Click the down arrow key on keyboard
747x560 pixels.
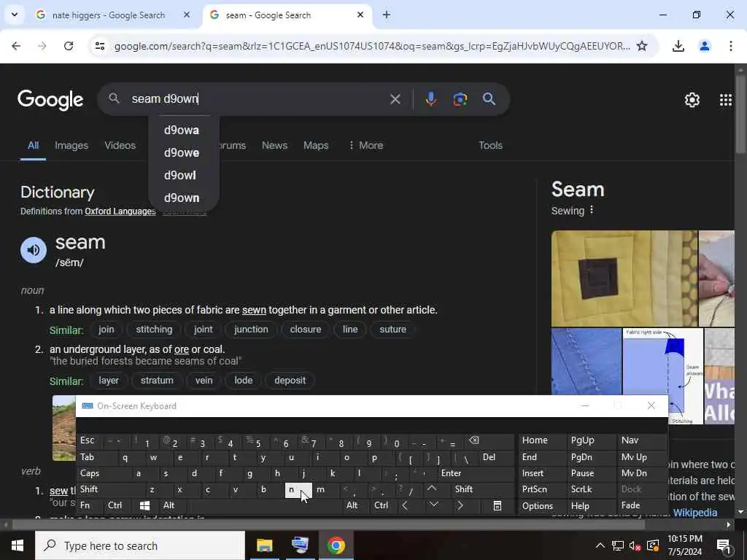pos(433,505)
